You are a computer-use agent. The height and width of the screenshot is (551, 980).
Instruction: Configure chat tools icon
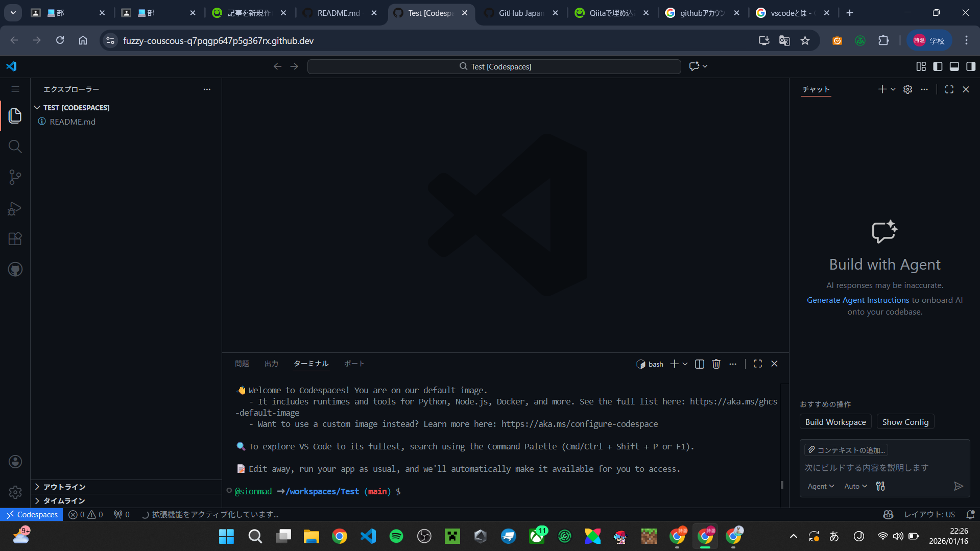pos(880,486)
